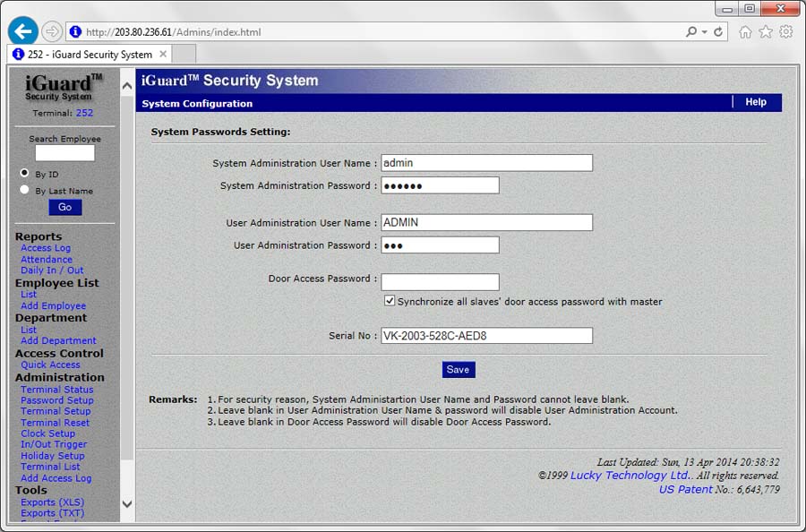Viewport: 806px width, 532px height.
Task: Open the Terminal List link
Action: 50,467
